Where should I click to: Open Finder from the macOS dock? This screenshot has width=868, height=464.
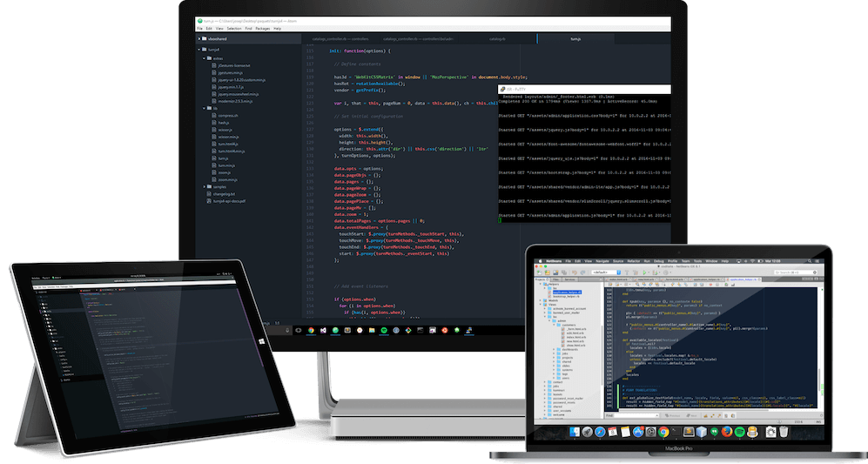click(x=574, y=432)
